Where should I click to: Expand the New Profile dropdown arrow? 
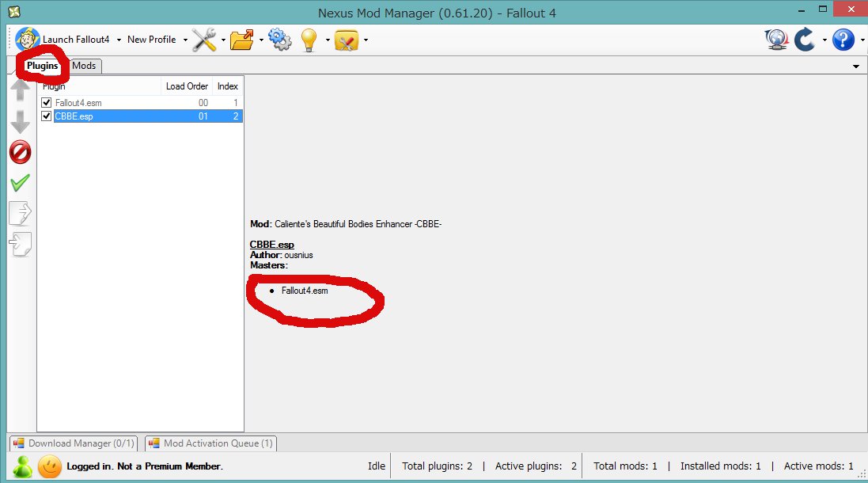click(185, 40)
